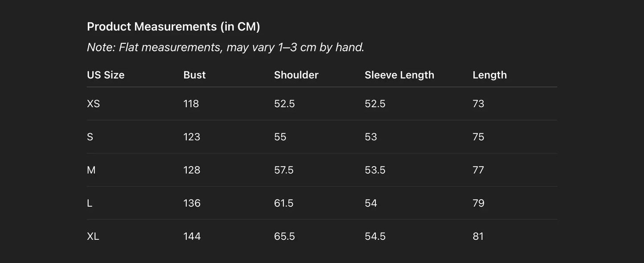The height and width of the screenshot is (263, 644).
Task: Select the XS size row label
Action: coord(94,104)
